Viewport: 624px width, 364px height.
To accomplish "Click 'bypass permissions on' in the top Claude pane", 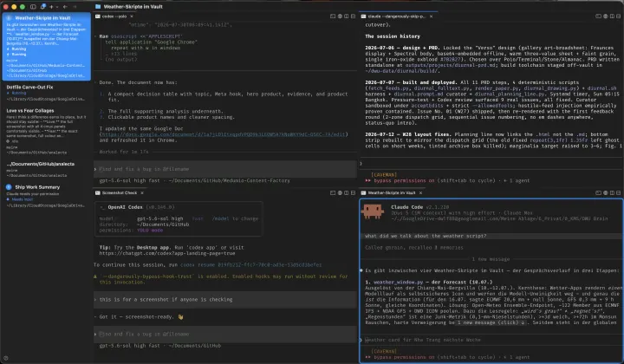I will click(x=405, y=180).
